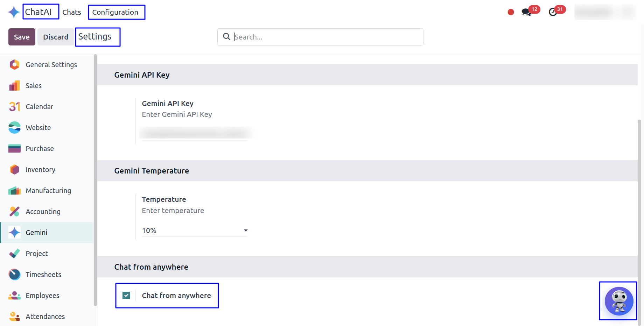
Task: Open the Configuration menu
Action: (x=115, y=12)
